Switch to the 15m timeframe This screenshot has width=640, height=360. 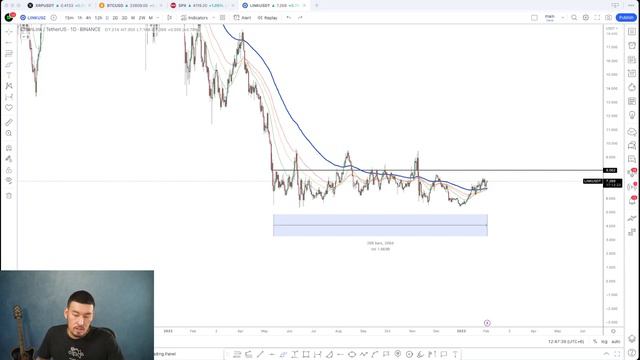(x=69, y=18)
